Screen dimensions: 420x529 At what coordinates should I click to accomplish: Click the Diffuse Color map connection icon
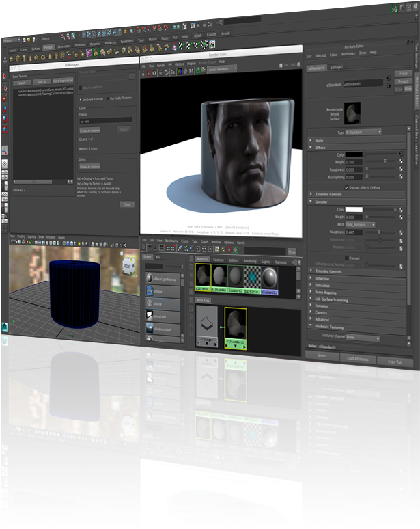coord(401,155)
